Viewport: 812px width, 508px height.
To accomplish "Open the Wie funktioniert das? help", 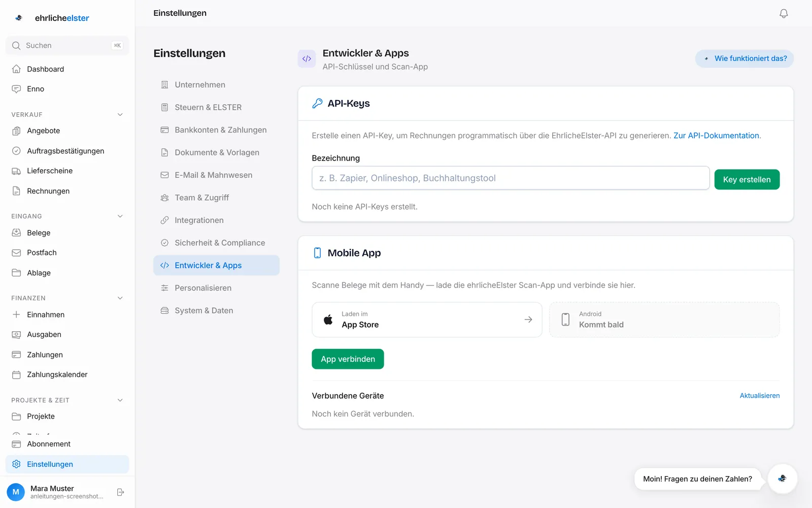I will 744,58.
